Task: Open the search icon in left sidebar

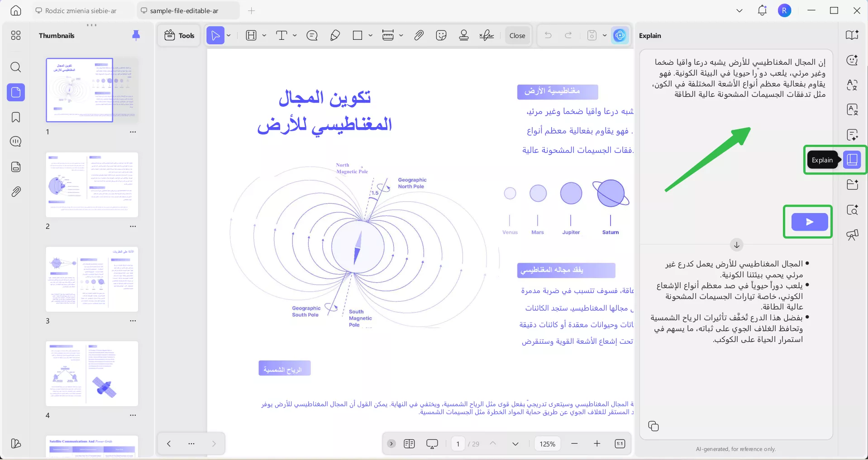Action: [x=16, y=67]
